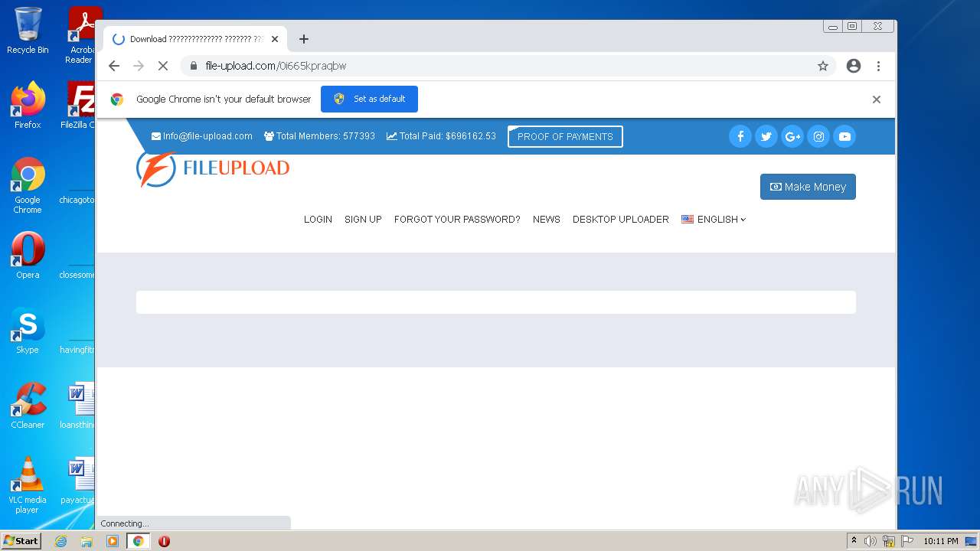
Task: Dismiss the default browser notification bar
Action: tap(877, 99)
